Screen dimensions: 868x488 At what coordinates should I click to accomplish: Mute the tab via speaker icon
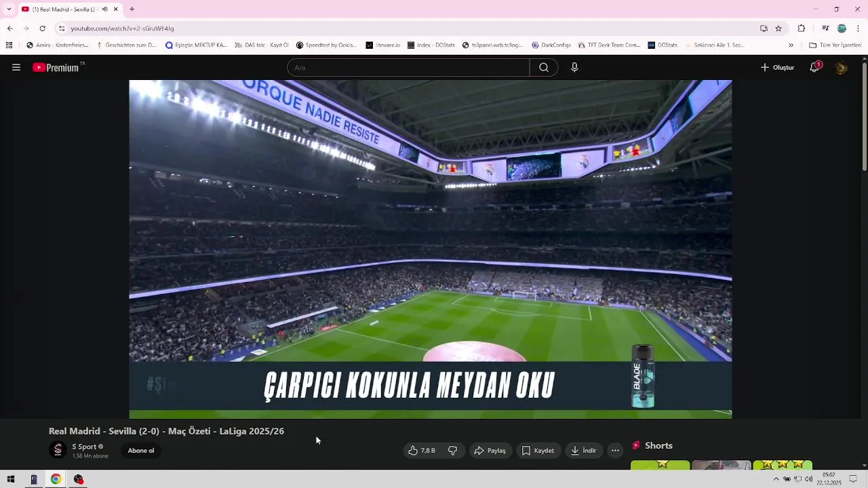point(104,9)
